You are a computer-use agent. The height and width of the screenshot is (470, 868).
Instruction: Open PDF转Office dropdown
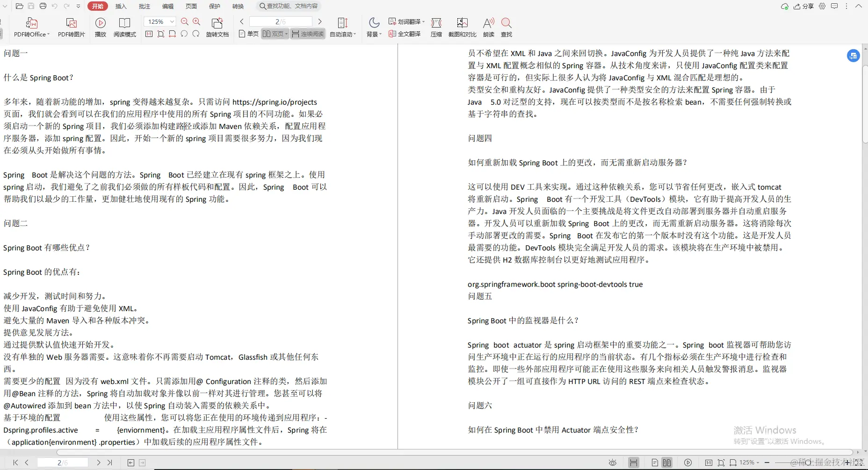(32, 28)
